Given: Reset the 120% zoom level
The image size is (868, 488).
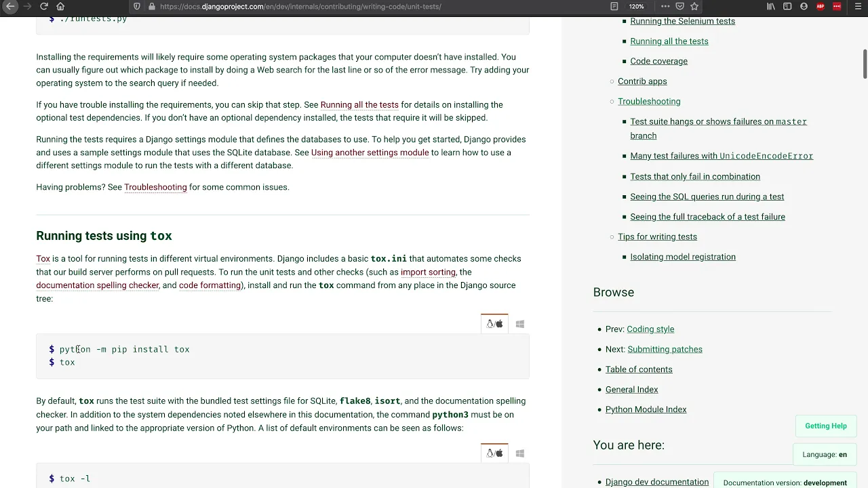Looking at the screenshot, I should [636, 6].
